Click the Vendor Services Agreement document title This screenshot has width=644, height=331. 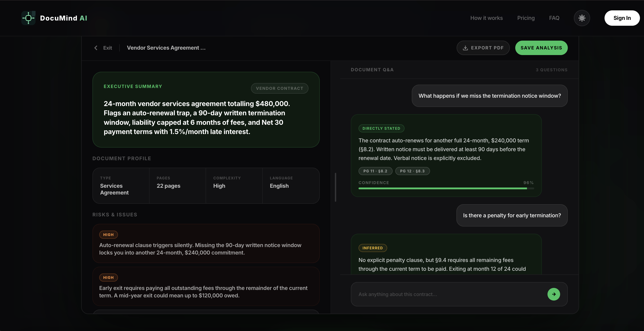pos(166,48)
